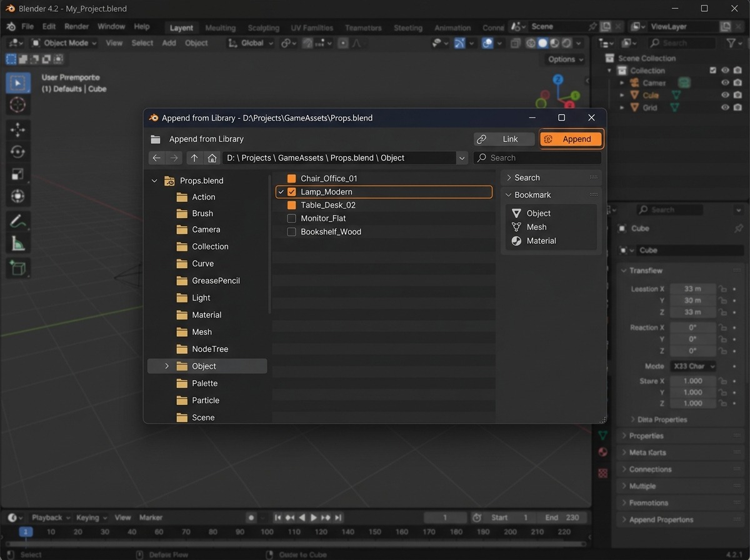Screen dimensions: 750x560
Task: Open the Edit menu
Action: click(49, 27)
